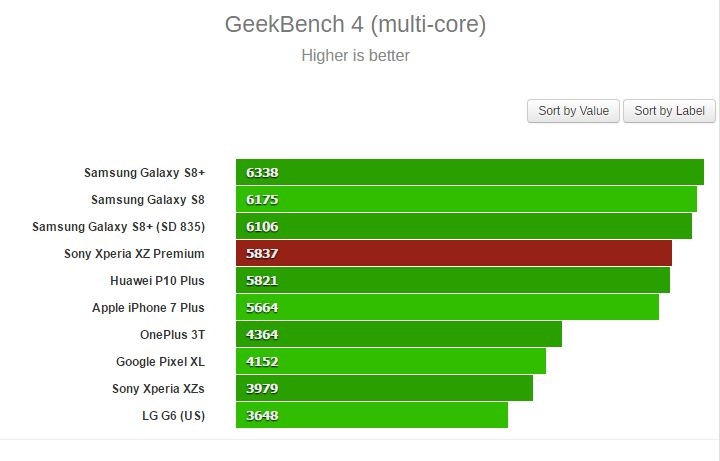Screen dimensions: 720x461
Task: Click the OnePlus 3T bar showing 4364
Action: click(398, 334)
